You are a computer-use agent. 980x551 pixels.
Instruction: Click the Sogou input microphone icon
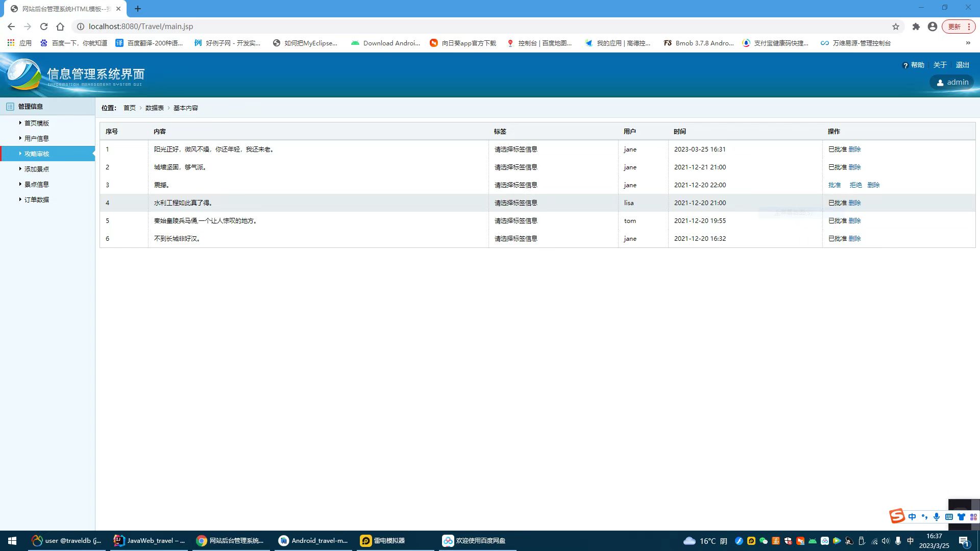[937, 517]
